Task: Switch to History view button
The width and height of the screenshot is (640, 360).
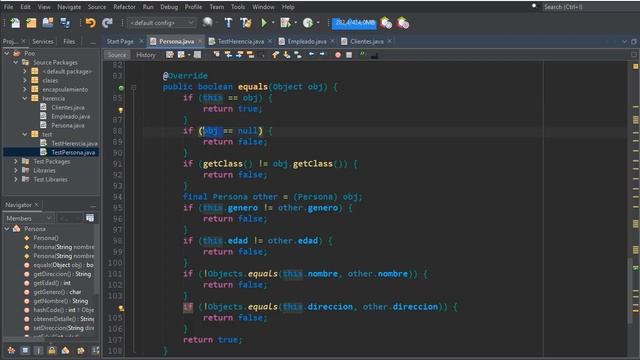Action: coord(146,55)
